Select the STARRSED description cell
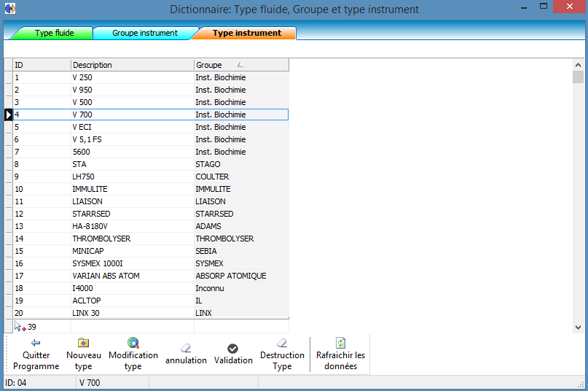Screen dimensions: 588x391 tap(133, 214)
